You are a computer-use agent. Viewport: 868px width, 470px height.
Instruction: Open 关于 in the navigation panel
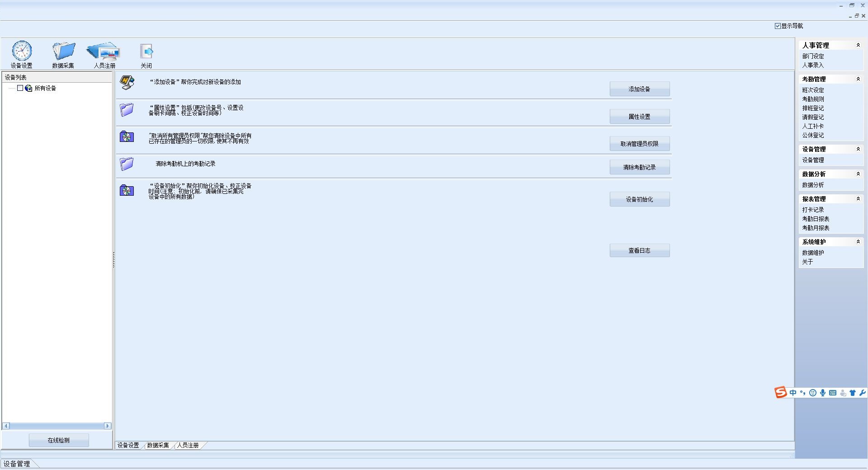[x=807, y=262]
